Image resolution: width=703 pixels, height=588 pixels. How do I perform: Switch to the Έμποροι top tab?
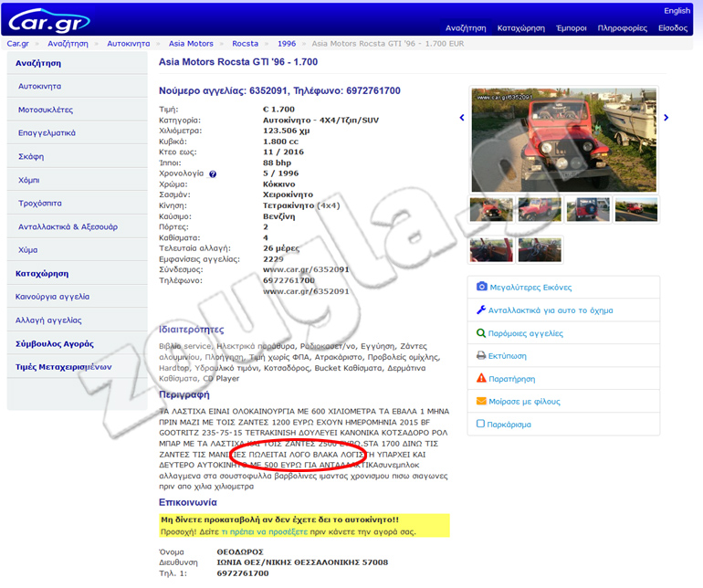click(x=571, y=28)
